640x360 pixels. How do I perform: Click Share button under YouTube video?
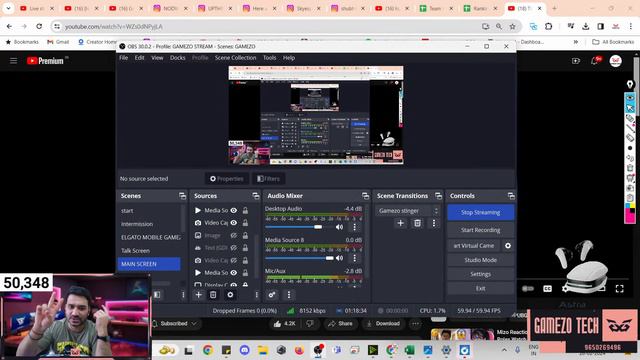[x=340, y=324]
